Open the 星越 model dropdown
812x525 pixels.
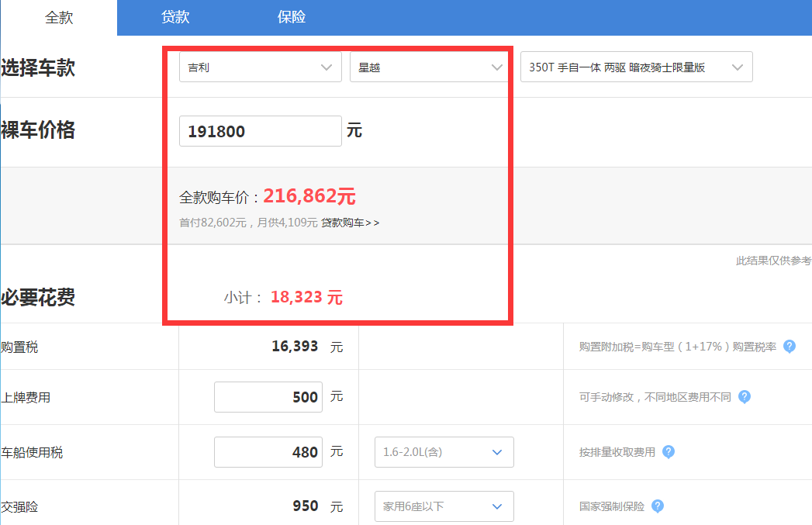click(x=429, y=67)
